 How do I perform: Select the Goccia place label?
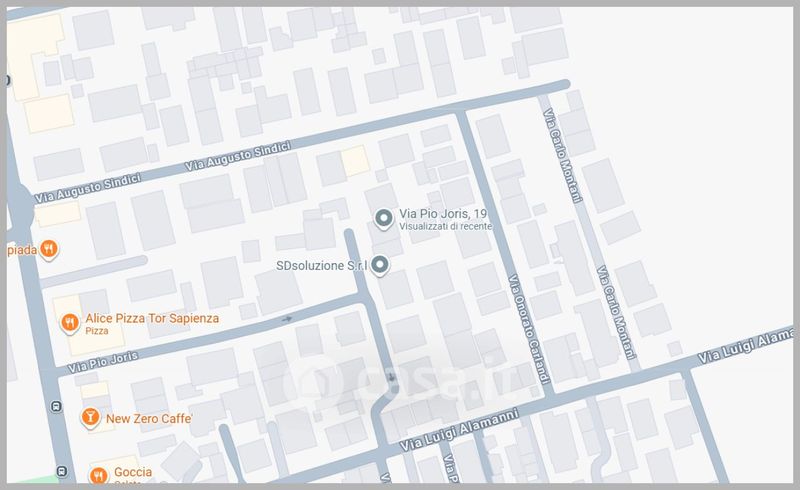click(134, 474)
